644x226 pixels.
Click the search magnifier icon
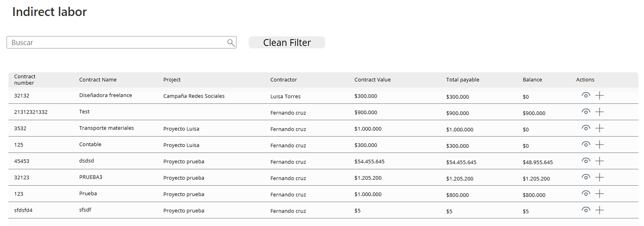pos(231,43)
